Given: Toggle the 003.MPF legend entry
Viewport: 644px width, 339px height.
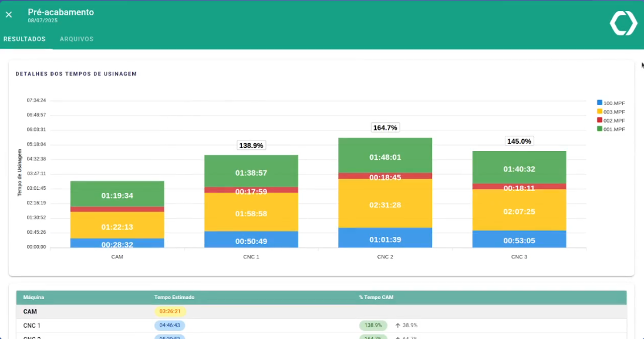Looking at the screenshot, I should coord(611,112).
